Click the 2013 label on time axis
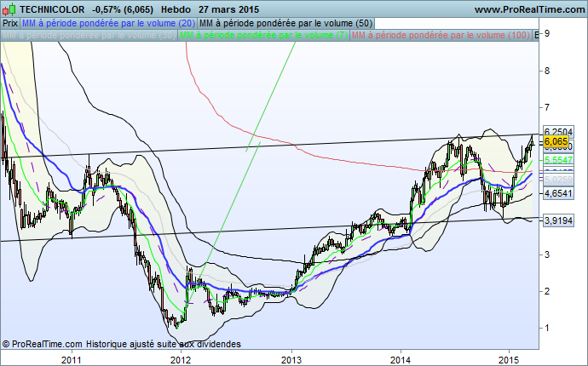 (x=291, y=360)
